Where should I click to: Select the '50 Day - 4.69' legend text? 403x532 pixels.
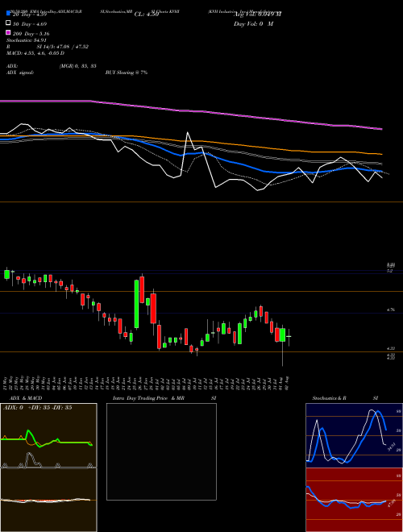30,24
